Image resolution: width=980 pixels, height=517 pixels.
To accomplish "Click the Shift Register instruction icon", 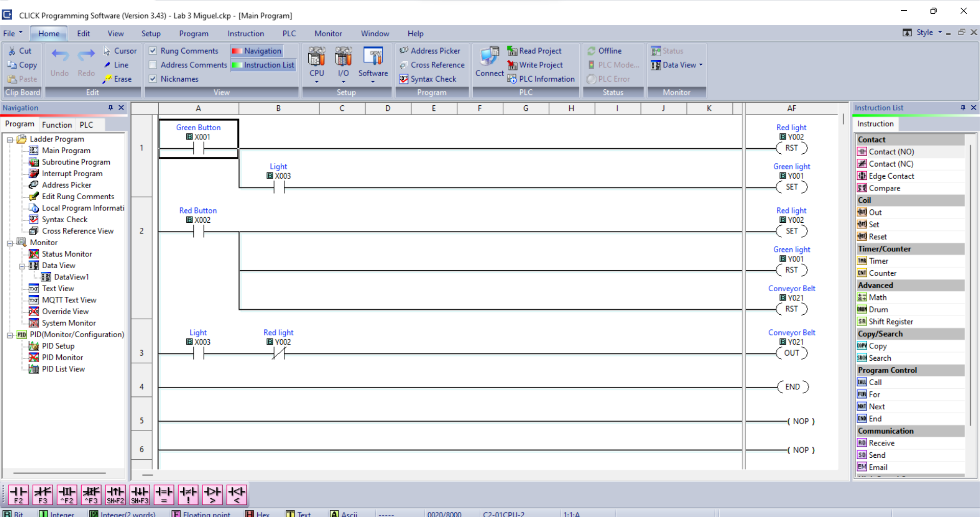I will [x=891, y=321].
